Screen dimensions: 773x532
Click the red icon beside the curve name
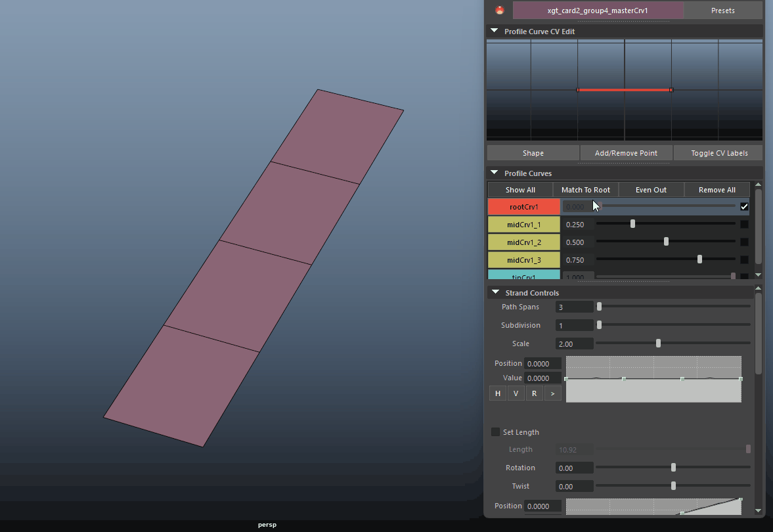(500, 11)
